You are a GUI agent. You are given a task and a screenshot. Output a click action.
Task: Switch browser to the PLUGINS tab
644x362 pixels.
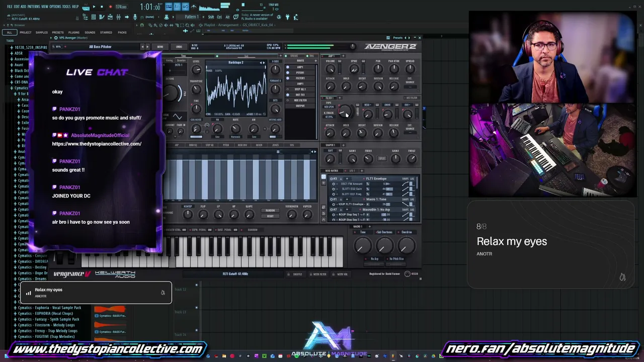[74, 33]
